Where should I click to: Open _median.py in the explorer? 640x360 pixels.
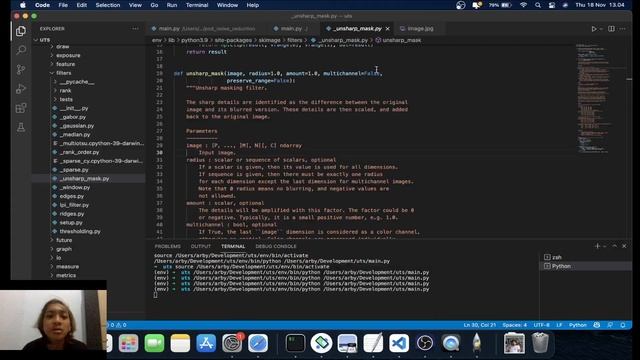75,135
